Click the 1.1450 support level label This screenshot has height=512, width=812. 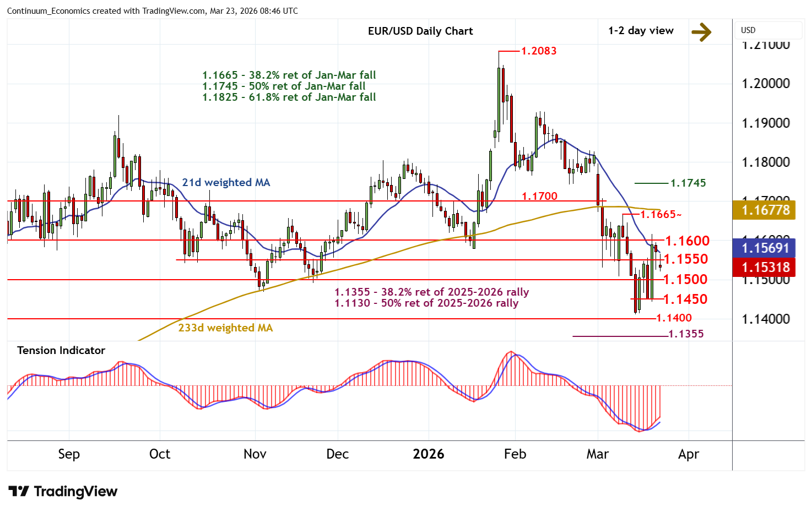pyautogui.click(x=685, y=299)
